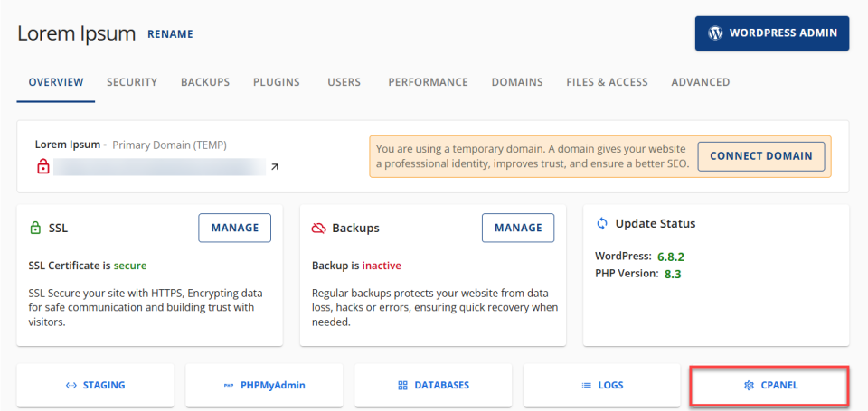Image resolution: width=868 pixels, height=411 pixels.
Task: Click the Update Status refresh icon
Action: click(602, 223)
